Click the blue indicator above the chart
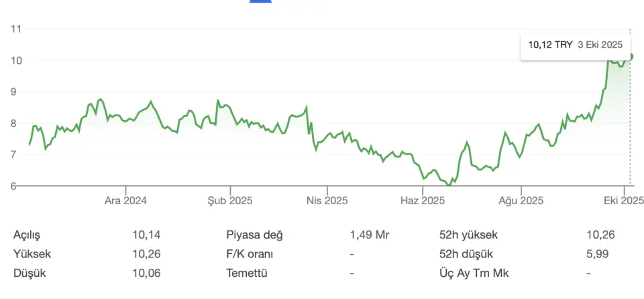The image size is (644, 299). pos(261,1)
